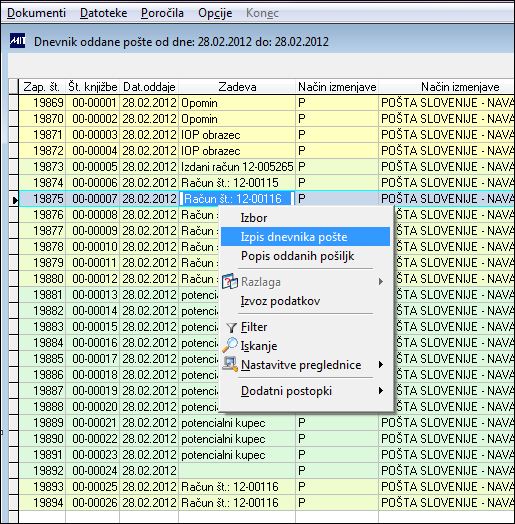Image resolution: width=515 pixels, height=524 pixels.
Task: Expand the Dodatni postopki submenu arrow
Action: (x=381, y=391)
